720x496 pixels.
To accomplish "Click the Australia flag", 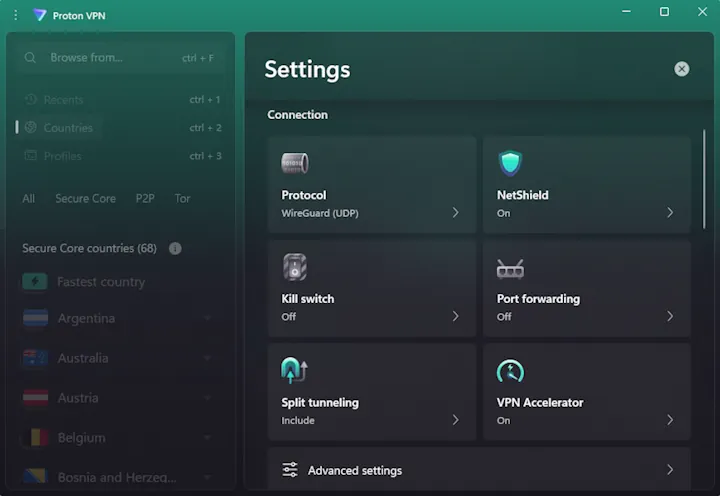I will click(35, 358).
